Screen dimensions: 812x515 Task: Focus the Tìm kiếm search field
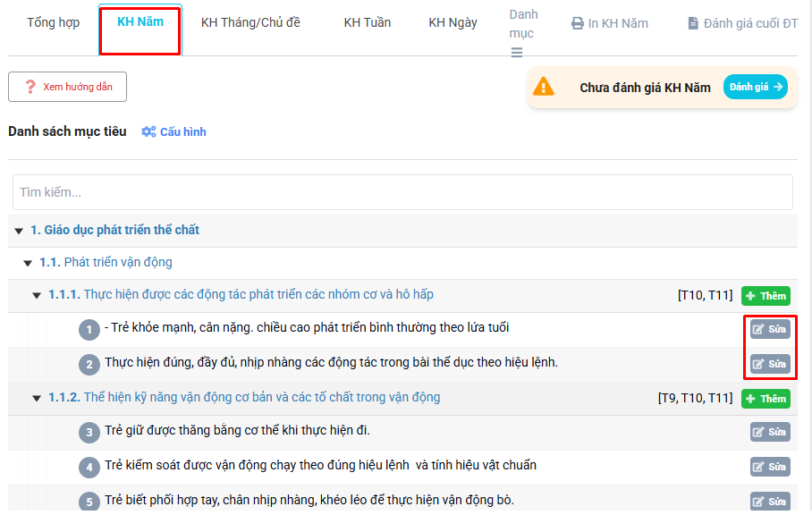pos(402,192)
